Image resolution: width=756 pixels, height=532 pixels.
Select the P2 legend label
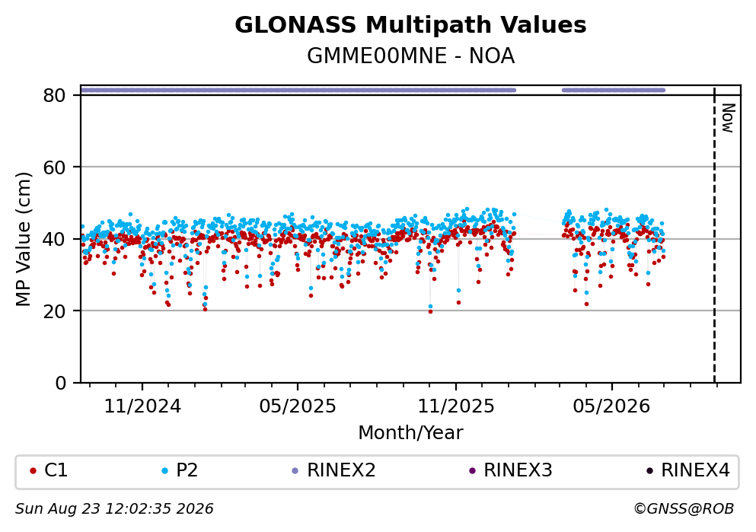(x=187, y=470)
